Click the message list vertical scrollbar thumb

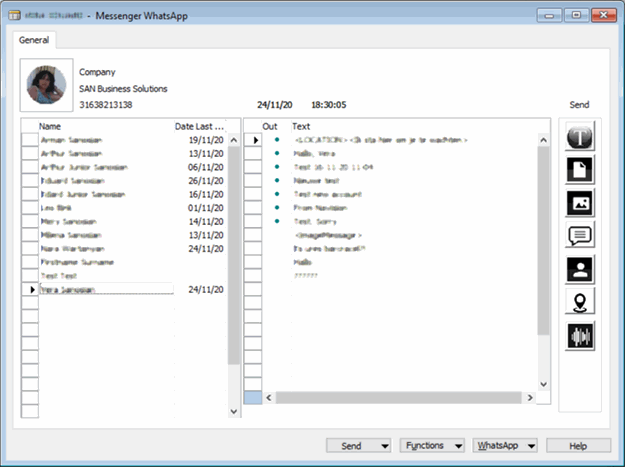543,240
